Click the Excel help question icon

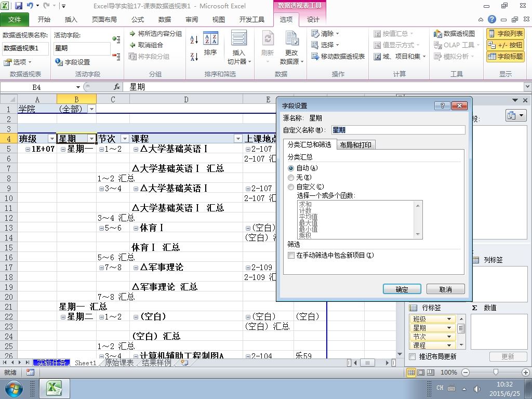492,19
